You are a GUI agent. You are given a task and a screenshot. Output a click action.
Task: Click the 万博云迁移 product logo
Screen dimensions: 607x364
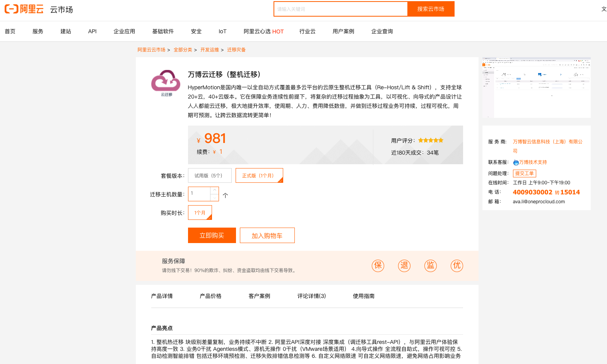point(166,83)
